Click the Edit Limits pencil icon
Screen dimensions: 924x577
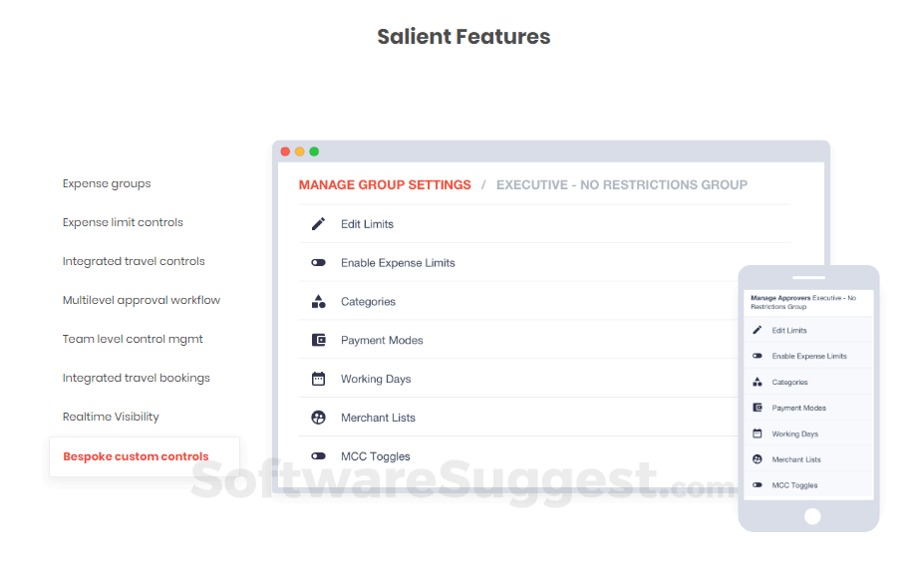point(319,224)
